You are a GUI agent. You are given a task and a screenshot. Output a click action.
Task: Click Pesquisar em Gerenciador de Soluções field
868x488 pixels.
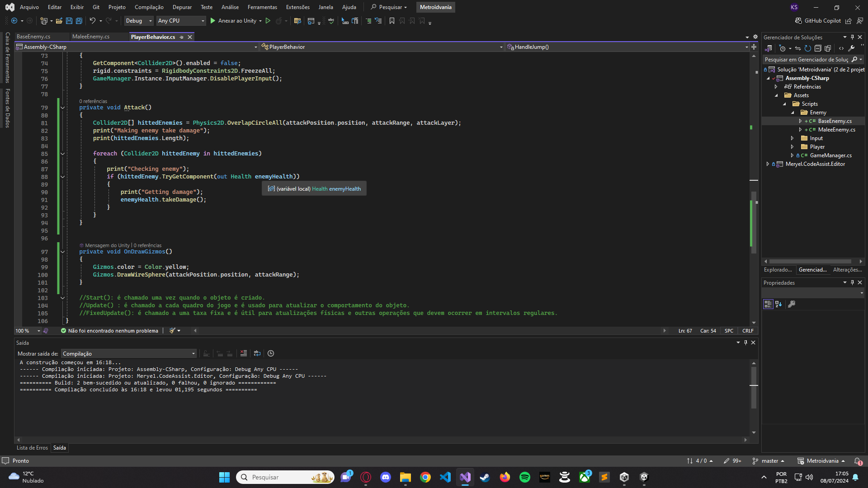813,60
